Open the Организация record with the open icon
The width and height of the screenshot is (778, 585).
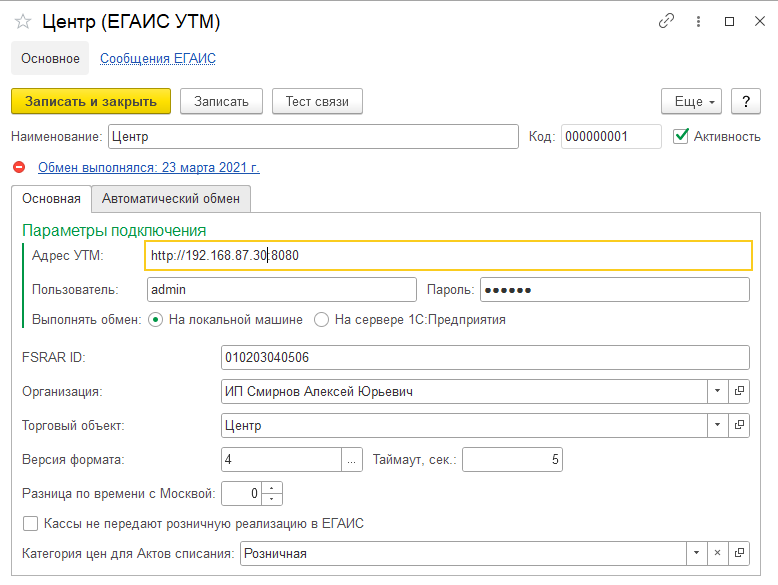click(x=739, y=392)
